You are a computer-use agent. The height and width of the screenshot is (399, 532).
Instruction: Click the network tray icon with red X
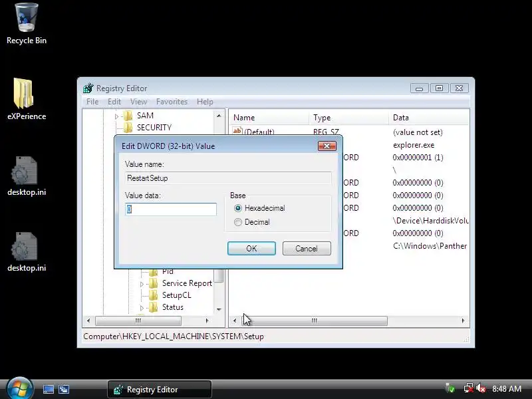[469, 388]
